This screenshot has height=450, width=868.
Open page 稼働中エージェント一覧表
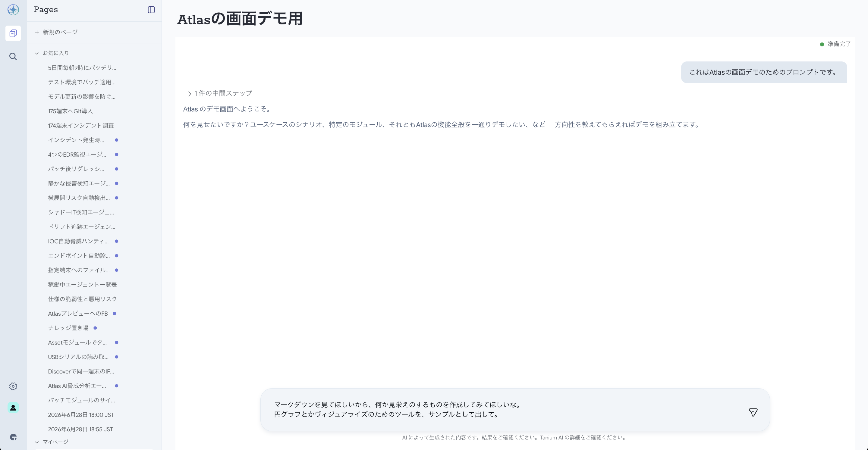click(x=83, y=285)
